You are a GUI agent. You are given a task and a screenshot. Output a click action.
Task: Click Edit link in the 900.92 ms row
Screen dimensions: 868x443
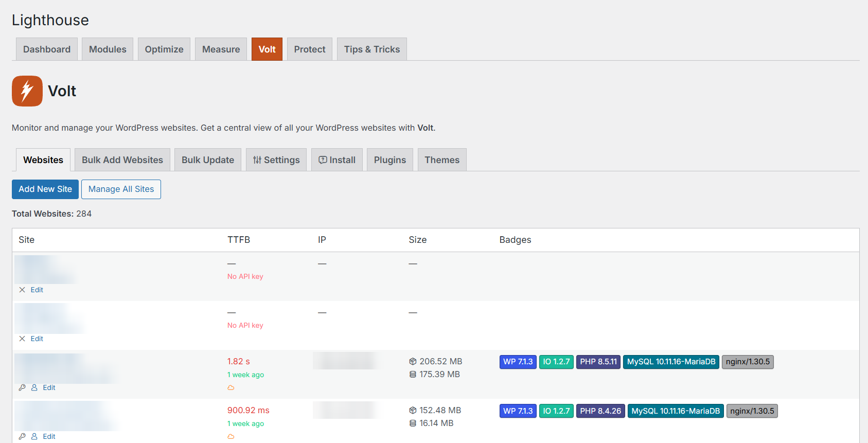(x=49, y=436)
